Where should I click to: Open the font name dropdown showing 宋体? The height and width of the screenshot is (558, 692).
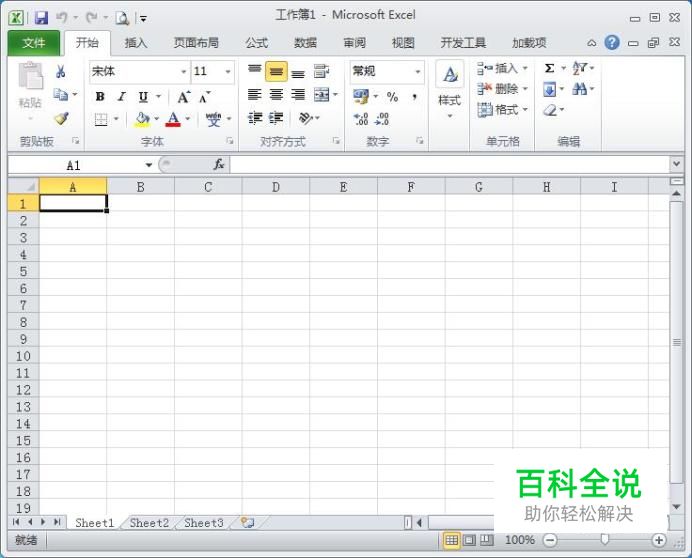pyautogui.click(x=184, y=72)
